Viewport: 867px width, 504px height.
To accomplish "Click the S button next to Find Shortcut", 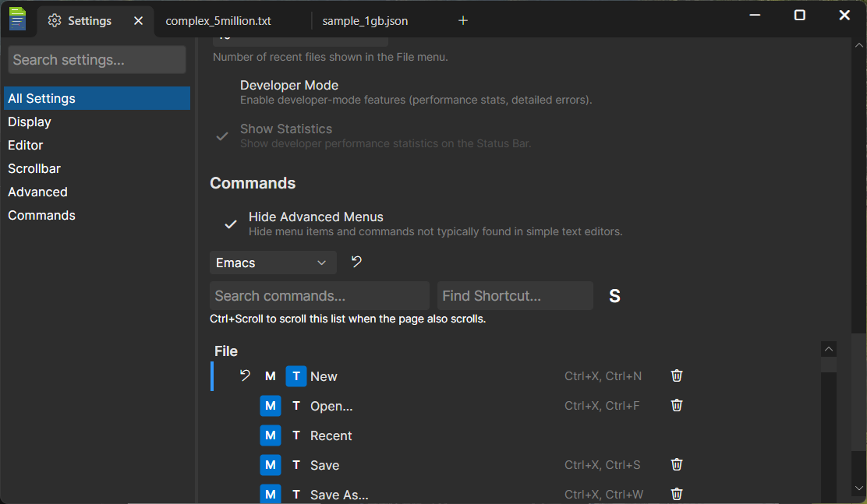I will tap(614, 296).
